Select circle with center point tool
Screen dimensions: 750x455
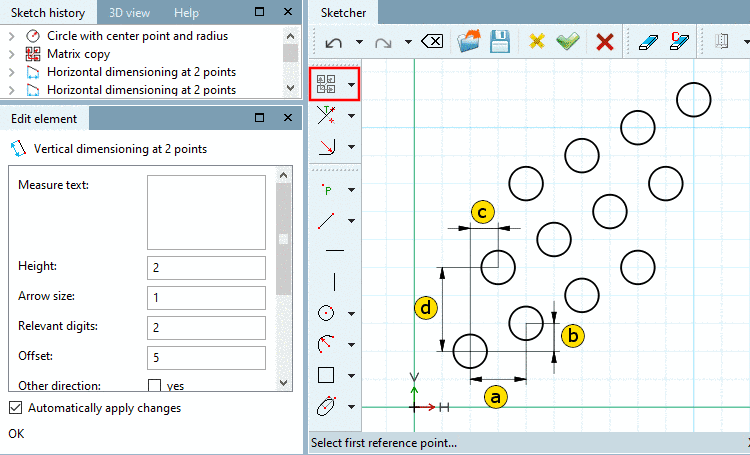(x=326, y=313)
